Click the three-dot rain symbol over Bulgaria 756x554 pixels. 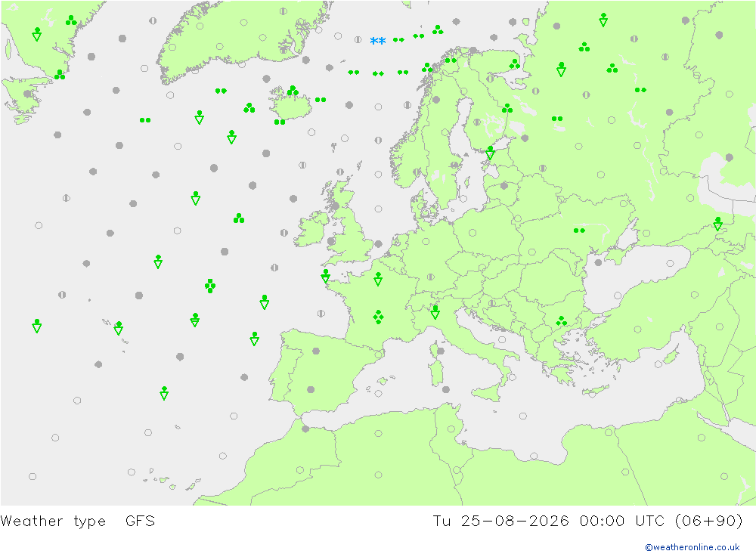561,321
